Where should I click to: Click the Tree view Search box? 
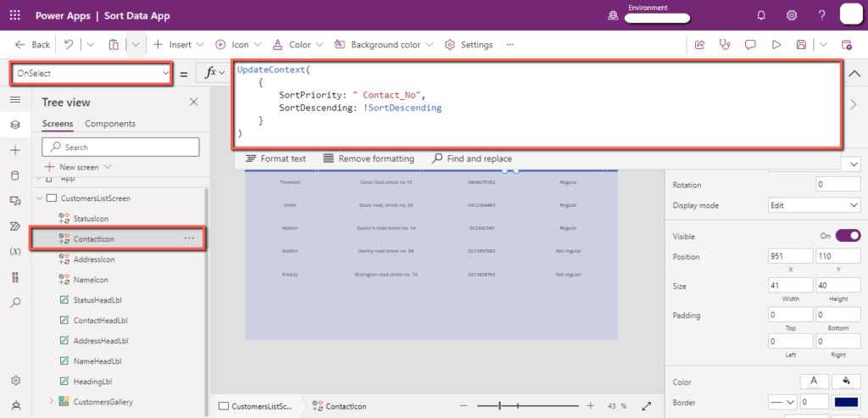(x=120, y=147)
